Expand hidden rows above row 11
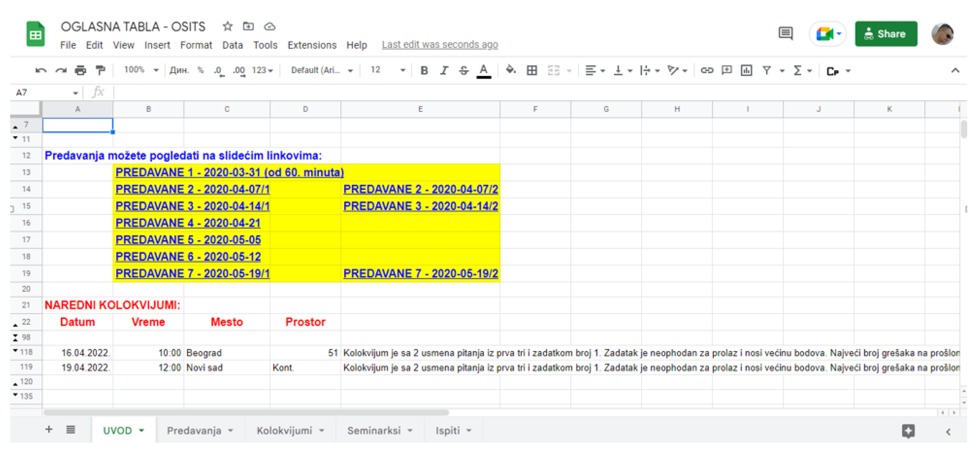 pyautogui.click(x=15, y=138)
